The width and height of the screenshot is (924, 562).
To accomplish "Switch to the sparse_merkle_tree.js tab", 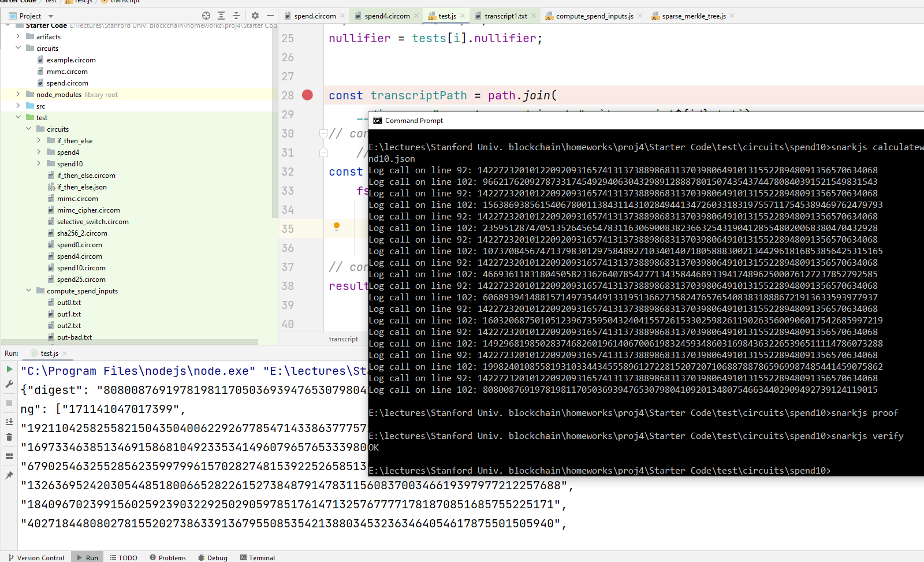I will (x=694, y=16).
